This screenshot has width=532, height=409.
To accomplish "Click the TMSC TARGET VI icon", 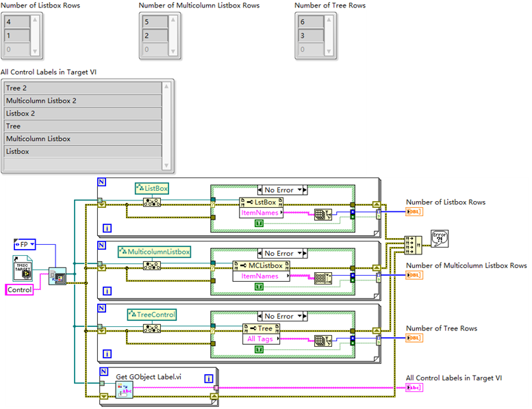I will 23,268.
